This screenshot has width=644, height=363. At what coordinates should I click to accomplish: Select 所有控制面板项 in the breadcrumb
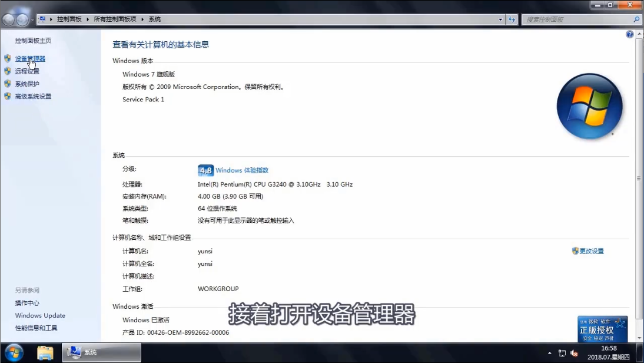point(115,19)
